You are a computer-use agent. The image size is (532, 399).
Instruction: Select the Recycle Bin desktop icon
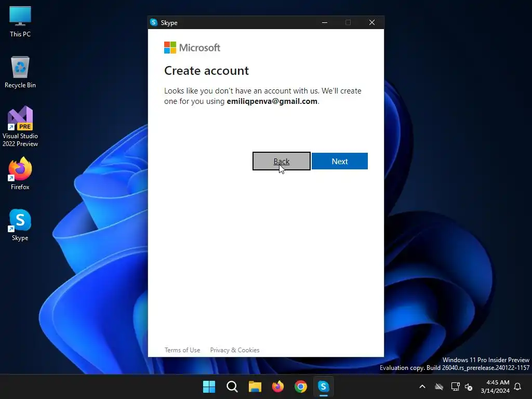point(20,72)
